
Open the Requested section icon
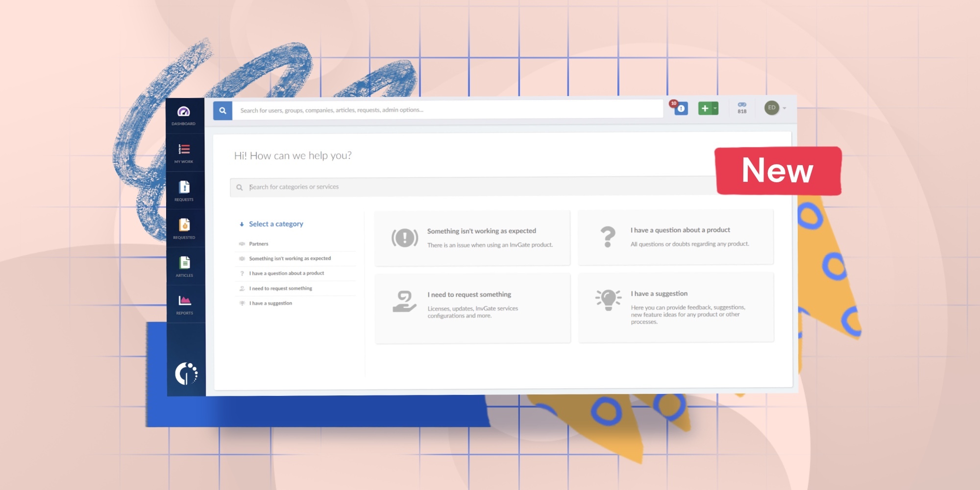point(184,229)
